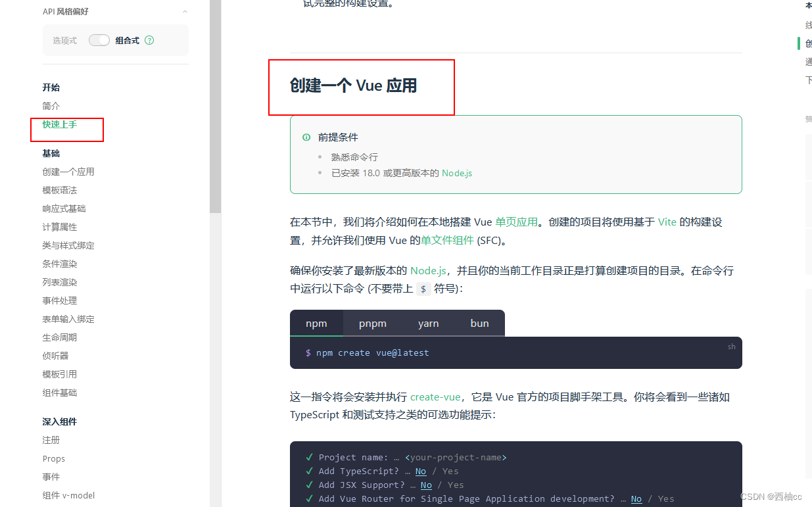Switch to the yarn tab
Screen dimensions: 812x507
(429, 323)
